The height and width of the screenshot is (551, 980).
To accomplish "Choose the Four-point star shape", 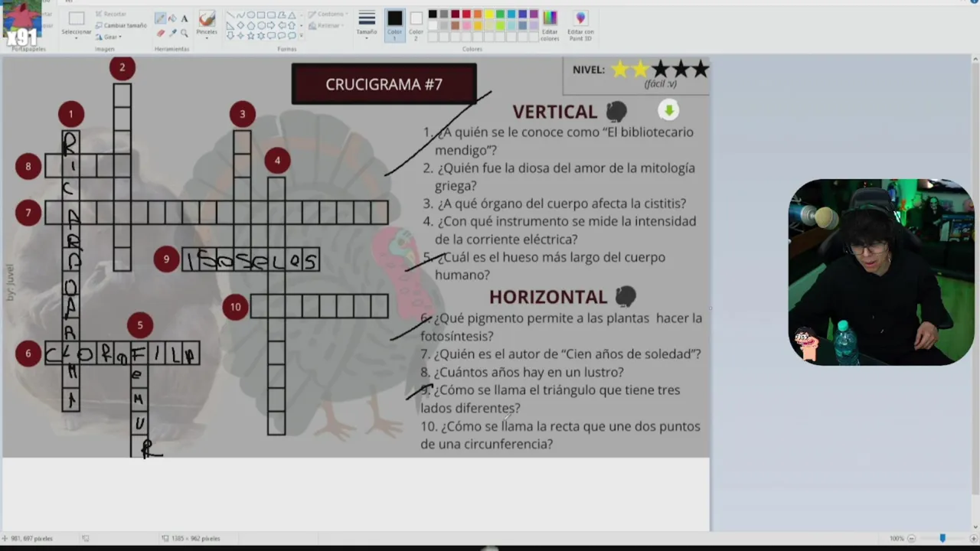I will [x=240, y=35].
